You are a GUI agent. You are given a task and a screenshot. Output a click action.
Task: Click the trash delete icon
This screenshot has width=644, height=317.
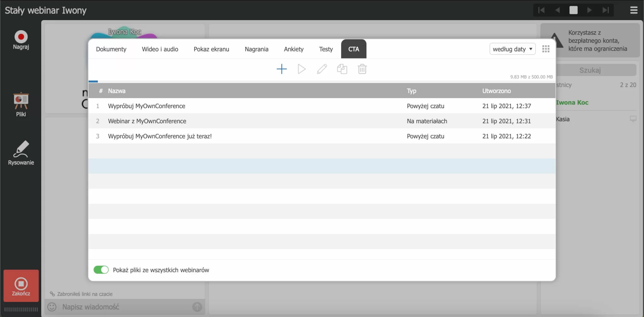tap(362, 69)
